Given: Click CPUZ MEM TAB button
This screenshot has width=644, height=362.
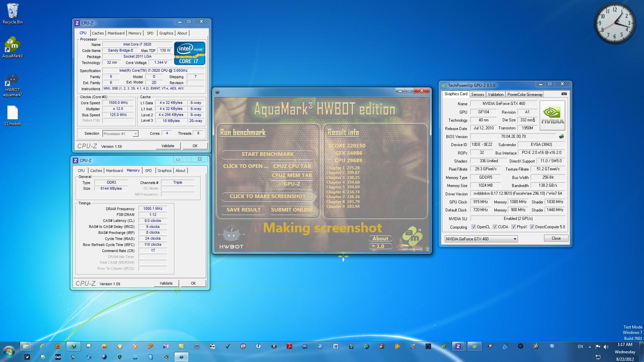Looking at the screenshot, I should (x=292, y=175).
